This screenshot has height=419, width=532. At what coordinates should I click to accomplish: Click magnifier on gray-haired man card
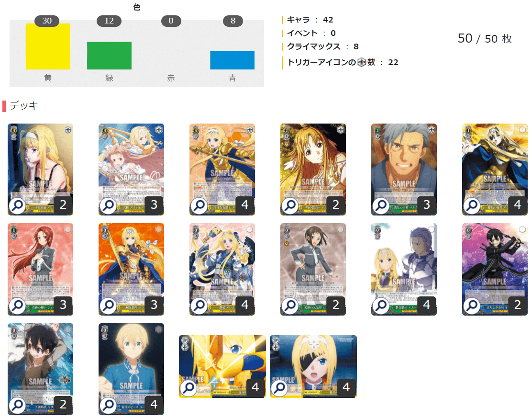click(381, 206)
